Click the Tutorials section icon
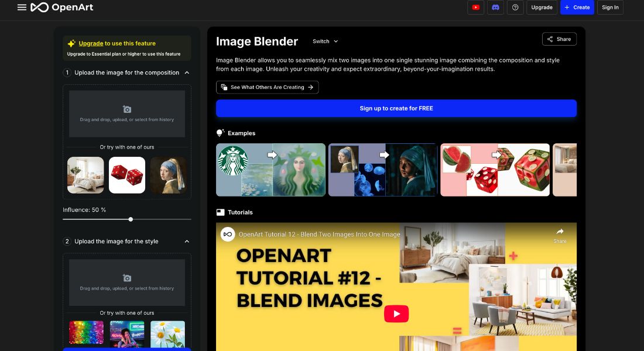 (x=221, y=212)
